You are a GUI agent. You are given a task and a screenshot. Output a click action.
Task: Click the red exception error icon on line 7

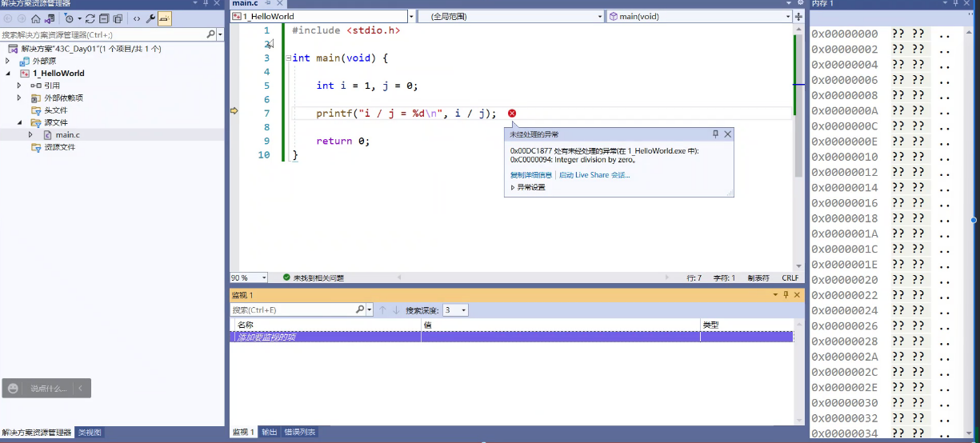[x=512, y=114]
